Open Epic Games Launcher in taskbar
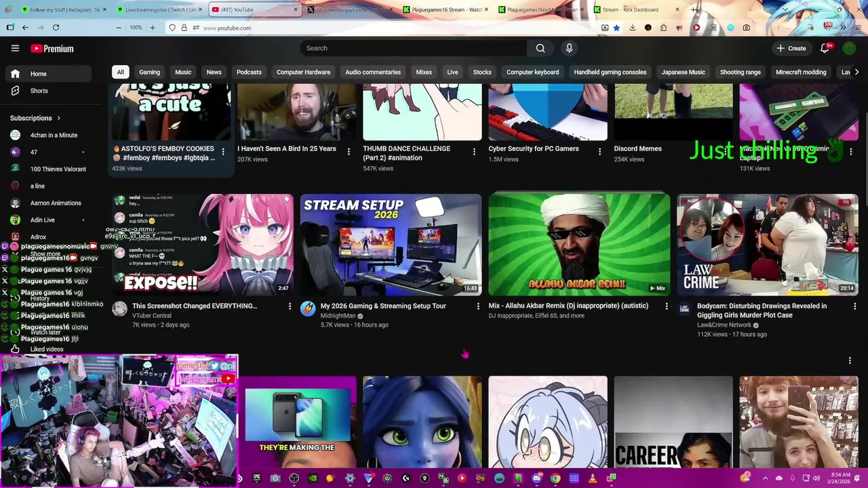The width and height of the screenshot is (868, 488). tap(256, 479)
